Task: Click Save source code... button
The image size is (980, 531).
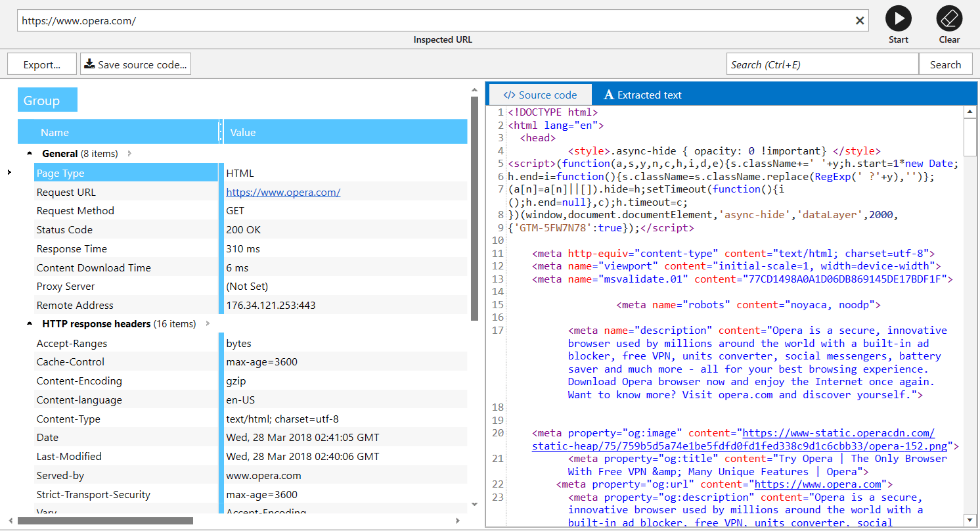Action: coord(136,64)
